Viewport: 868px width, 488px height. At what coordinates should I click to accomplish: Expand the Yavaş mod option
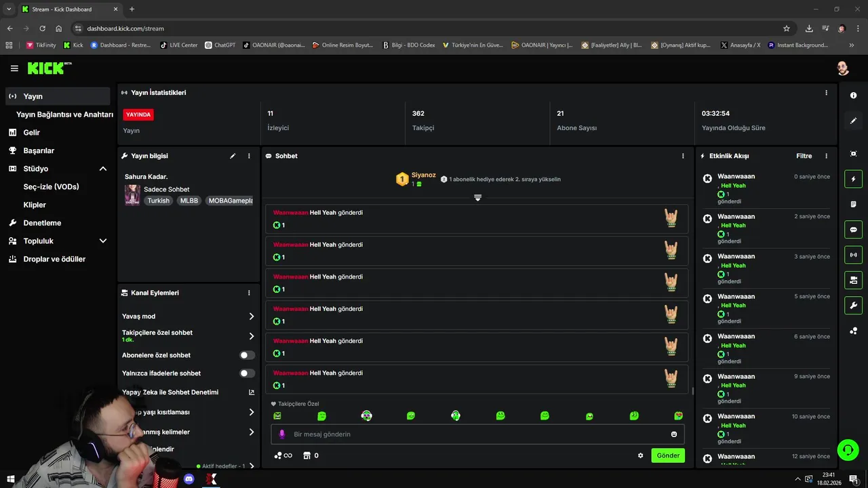tap(252, 317)
